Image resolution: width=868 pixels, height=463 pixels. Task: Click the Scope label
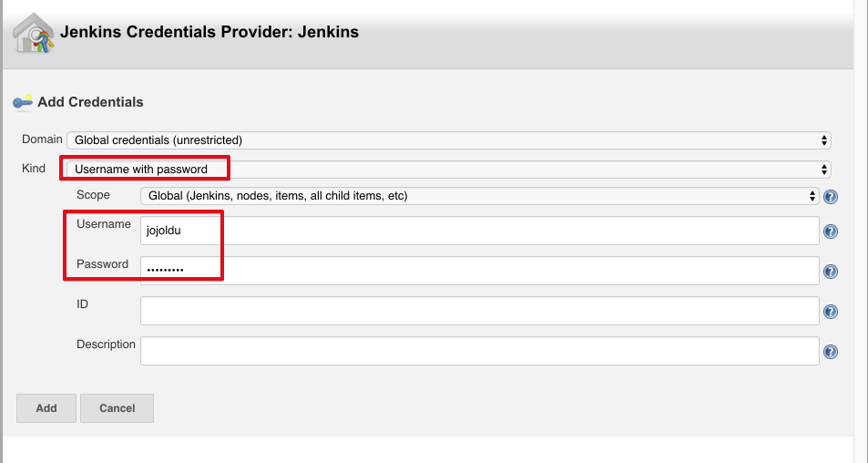point(93,195)
